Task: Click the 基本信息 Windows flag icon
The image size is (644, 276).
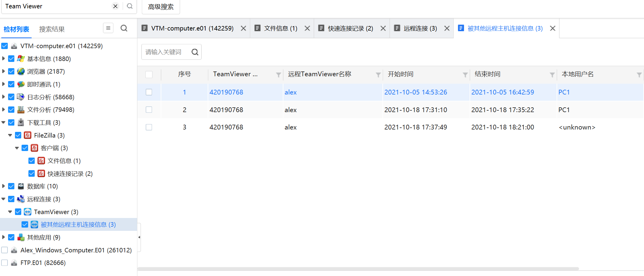Action: point(21,59)
